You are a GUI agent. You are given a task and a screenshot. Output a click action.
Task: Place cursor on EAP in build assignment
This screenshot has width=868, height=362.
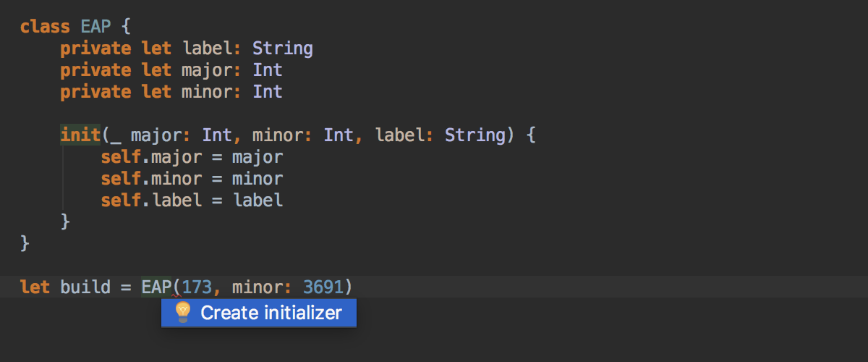(x=156, y=287)
